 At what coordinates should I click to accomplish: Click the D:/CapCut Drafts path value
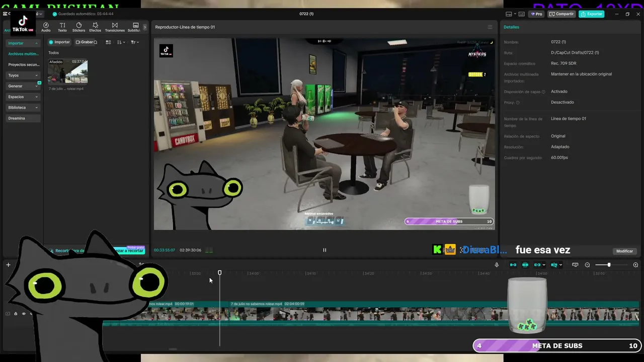pyautogui.click(x=575, y=53)
